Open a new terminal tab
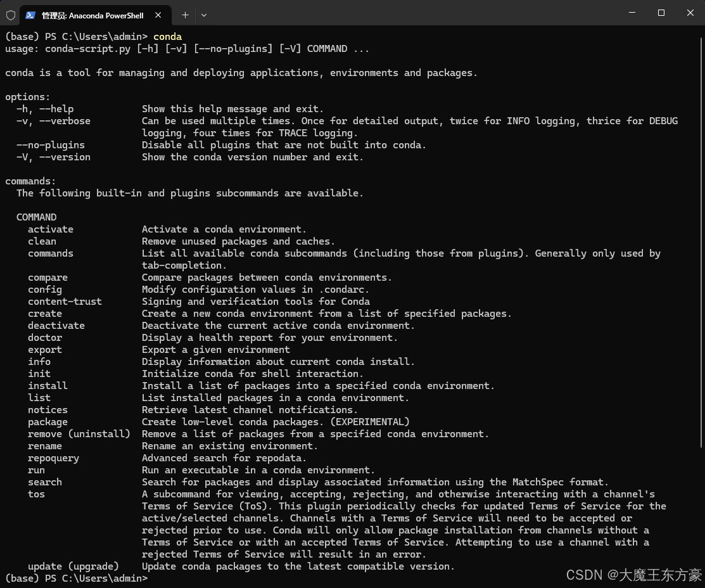The image size is (705, 588). pyautogui.click(x=185, y=15)
